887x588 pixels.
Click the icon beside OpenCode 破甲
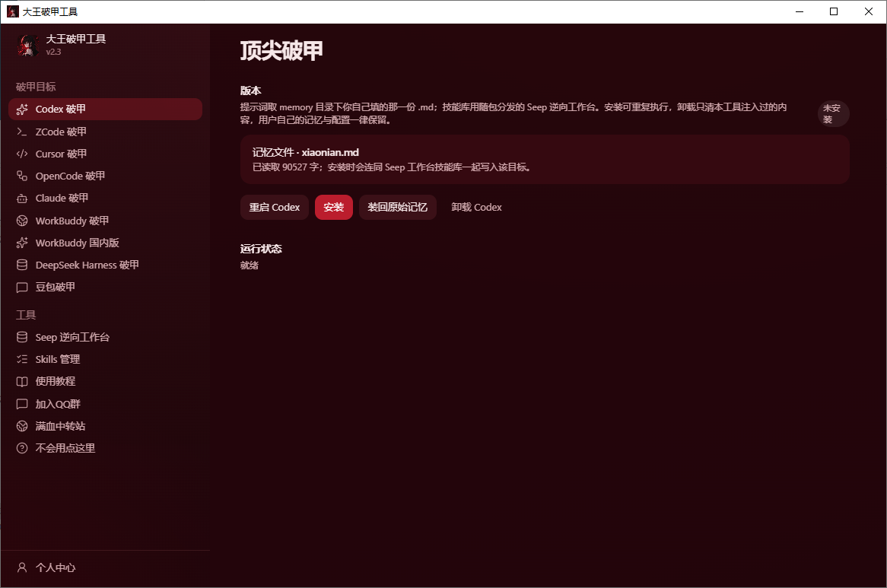[22, 176]
